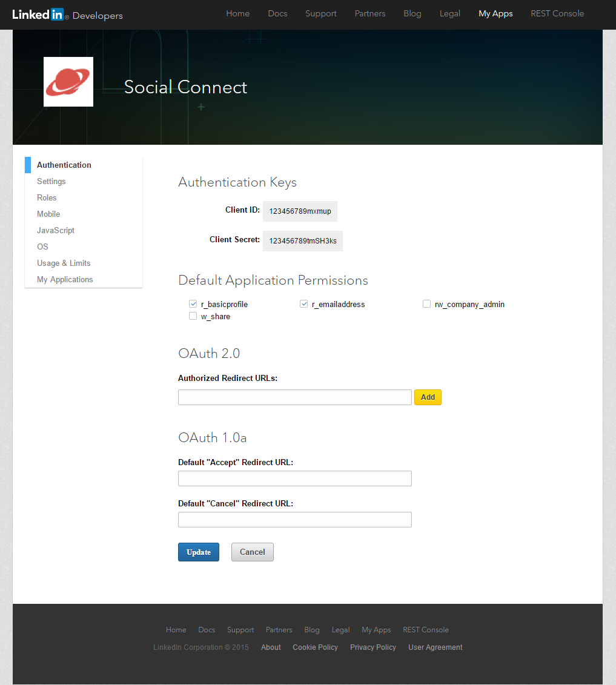Screen dimensions: 616x685
Task: Click the OAuth 1.0a heading
Action: pyautogui.click(x=213, y=437)
